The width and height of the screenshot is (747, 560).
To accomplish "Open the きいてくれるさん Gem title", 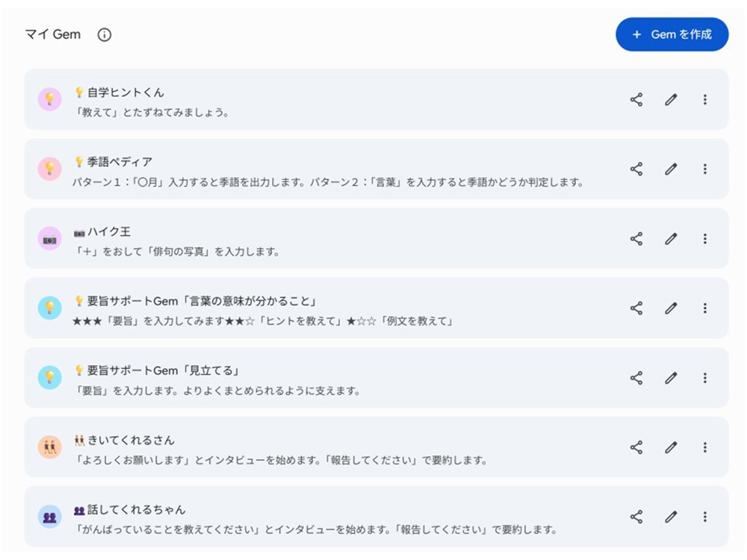I will click(124, 441).
